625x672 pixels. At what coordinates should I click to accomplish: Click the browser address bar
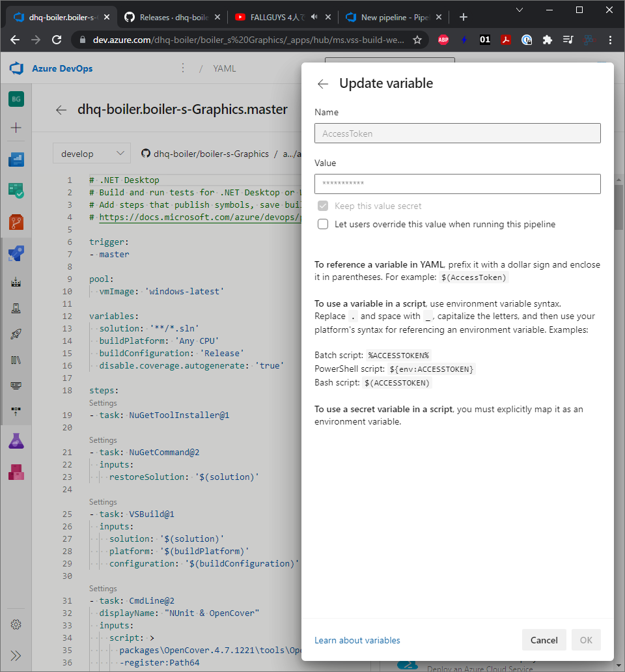(x=249, y=40)
